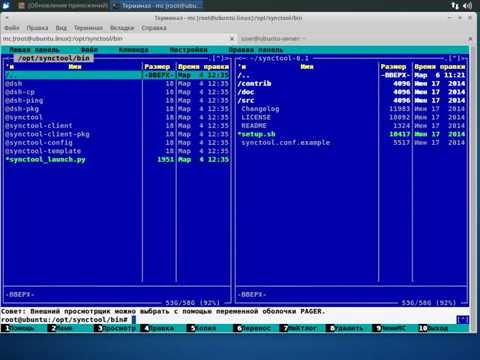
Task: Go forward in right panel history arrow
Action: (x=464, y=59)
